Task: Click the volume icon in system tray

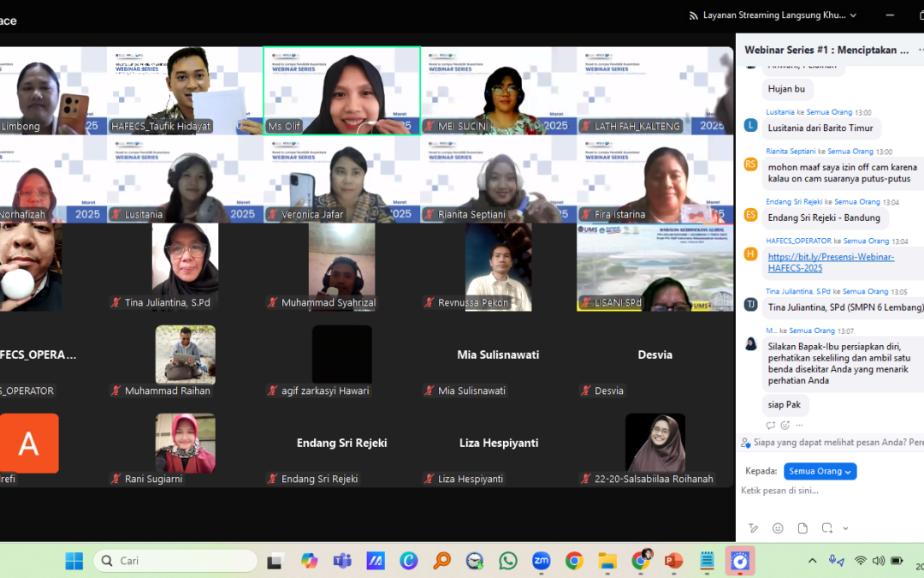Action: coord(878,560)
